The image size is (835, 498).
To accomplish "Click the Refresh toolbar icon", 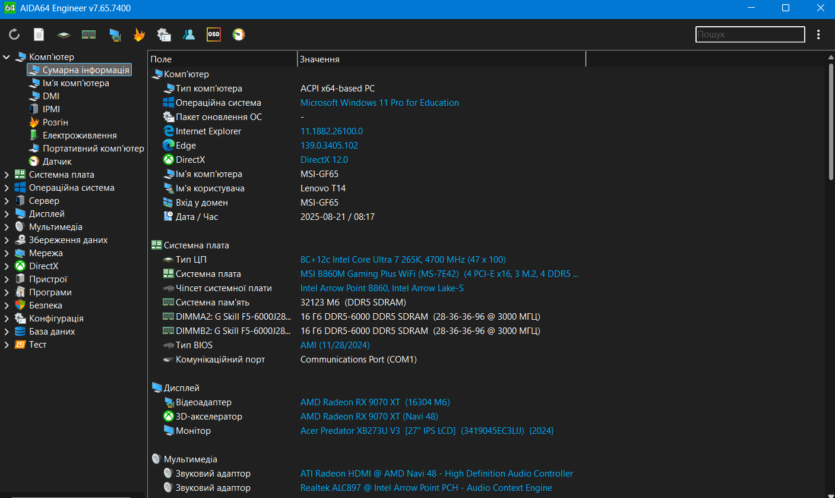I will 14,35.
